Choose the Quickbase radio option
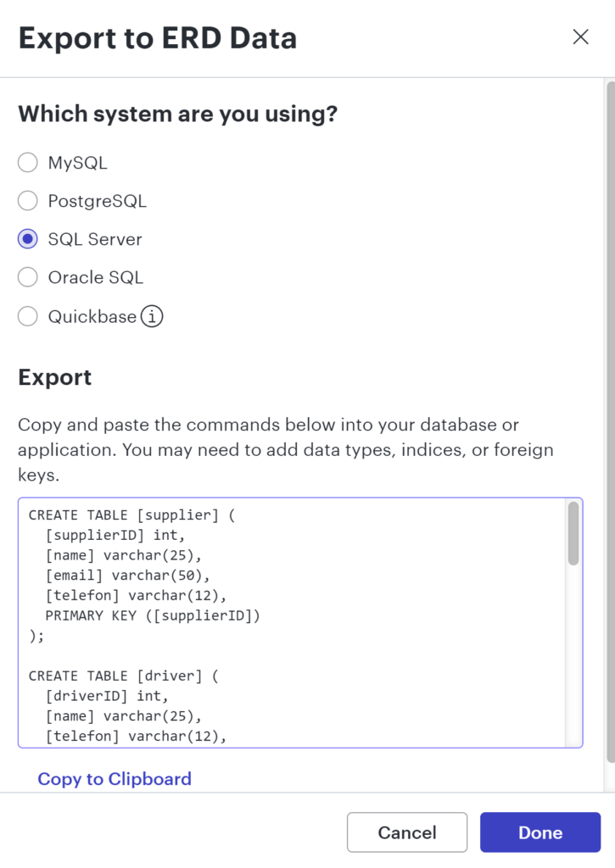615x868 pixels. click(x=28, y=316)
